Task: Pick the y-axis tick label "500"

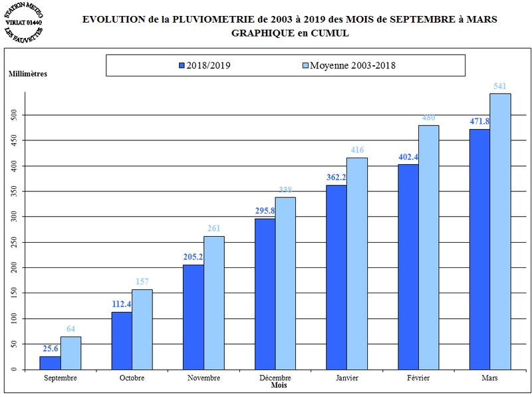Action: [x=13, y=115]
